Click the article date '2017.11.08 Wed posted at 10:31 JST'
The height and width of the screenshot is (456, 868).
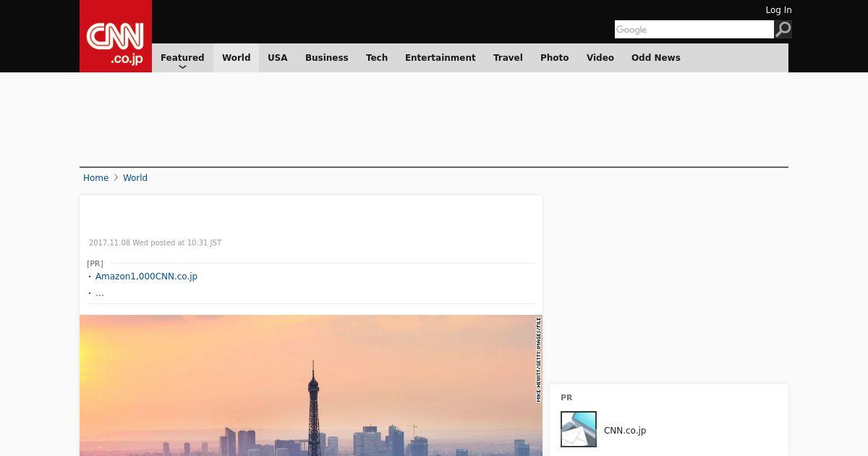(155, 243)
